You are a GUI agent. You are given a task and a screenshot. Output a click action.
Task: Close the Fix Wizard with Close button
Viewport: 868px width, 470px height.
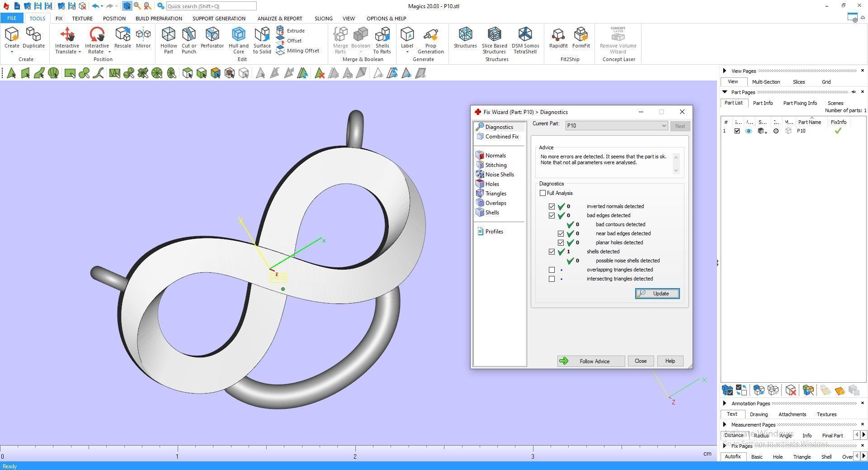(640, 361)
